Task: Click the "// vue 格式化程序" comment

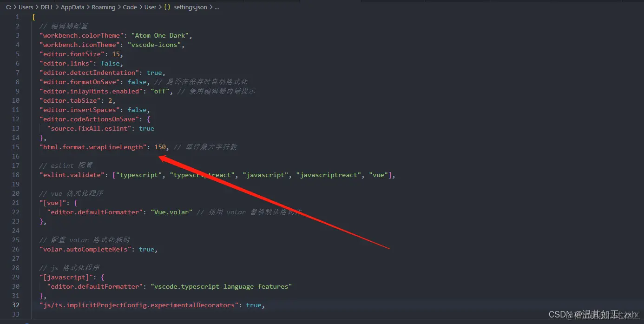Action: point(72,193)
